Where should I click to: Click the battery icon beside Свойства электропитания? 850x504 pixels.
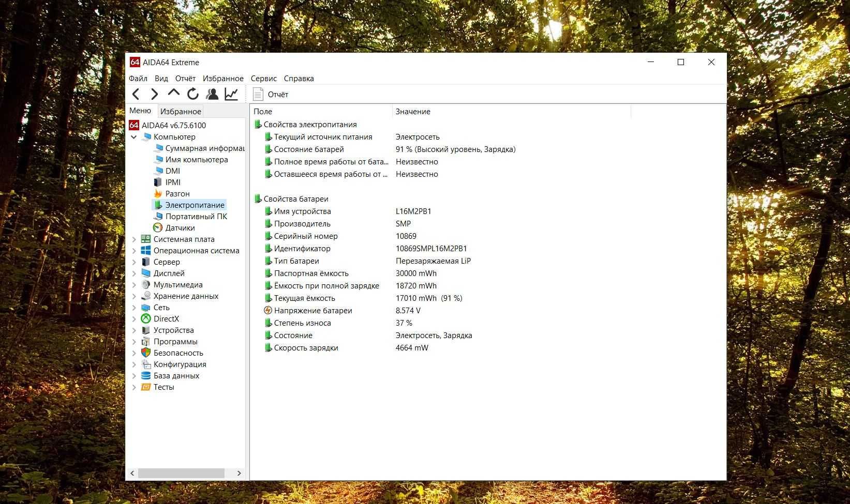pyautogui.click(x=258, y=124)
